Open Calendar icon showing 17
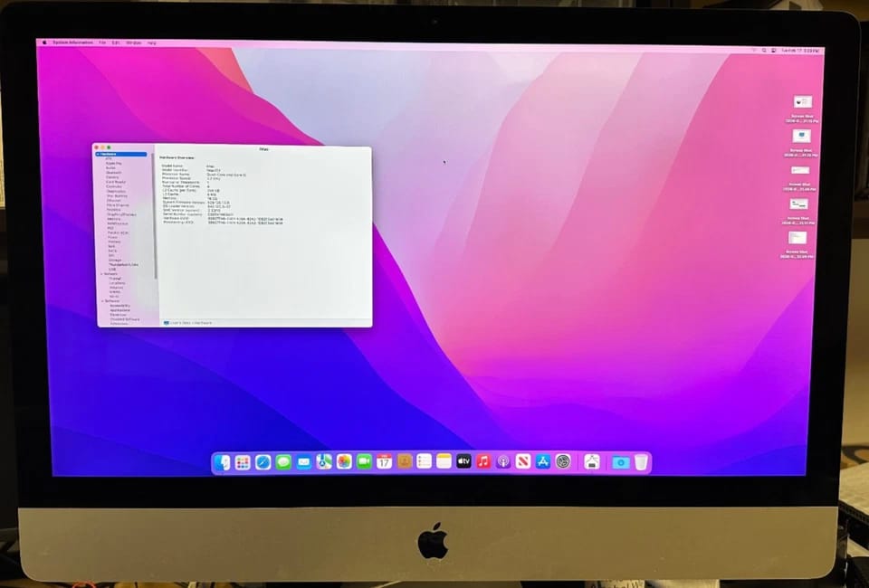The height and width of the screenshot is (588, 869). coord(384,461)
